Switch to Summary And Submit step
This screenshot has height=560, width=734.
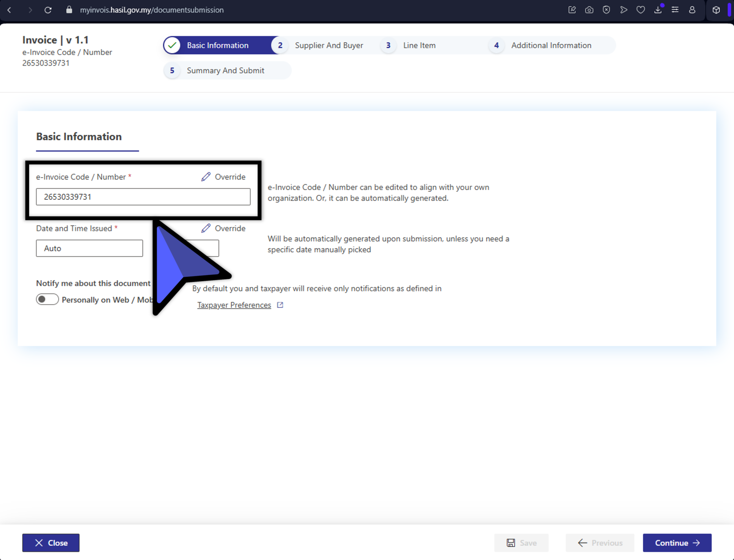tap(225, 70)
